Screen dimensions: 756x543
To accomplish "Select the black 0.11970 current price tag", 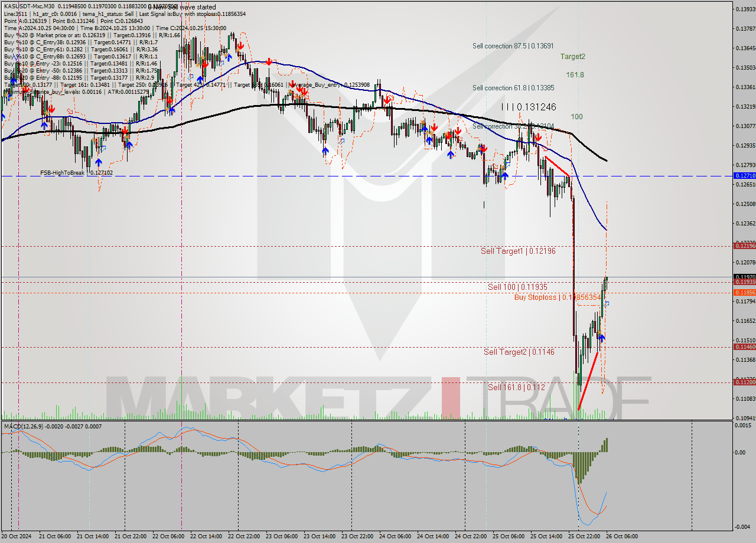I will (x=744, y=276).
